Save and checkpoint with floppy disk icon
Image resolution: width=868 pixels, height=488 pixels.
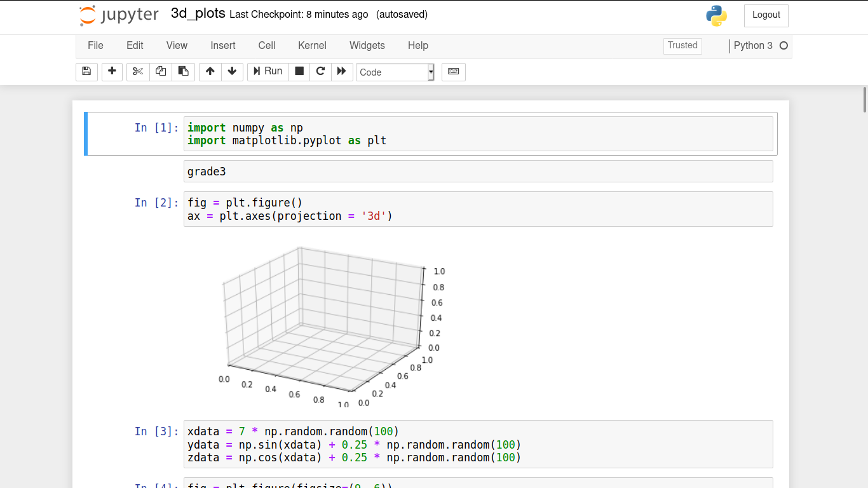coord(87,72)
